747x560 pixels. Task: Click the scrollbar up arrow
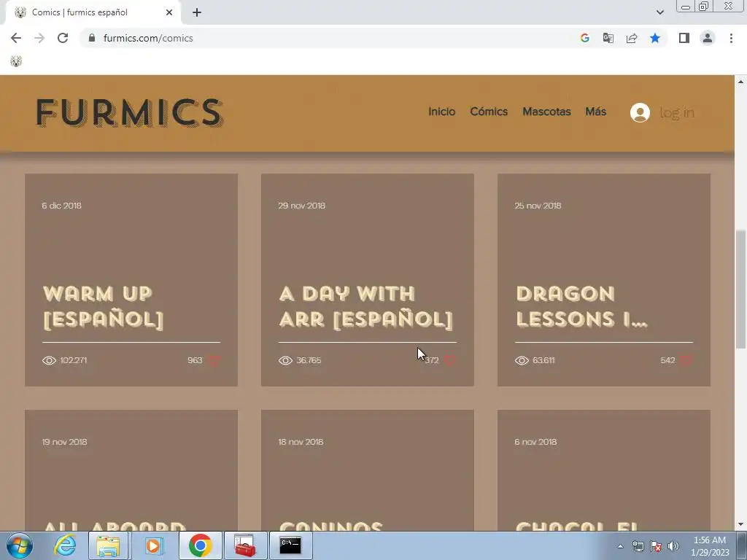coord(741,82)
